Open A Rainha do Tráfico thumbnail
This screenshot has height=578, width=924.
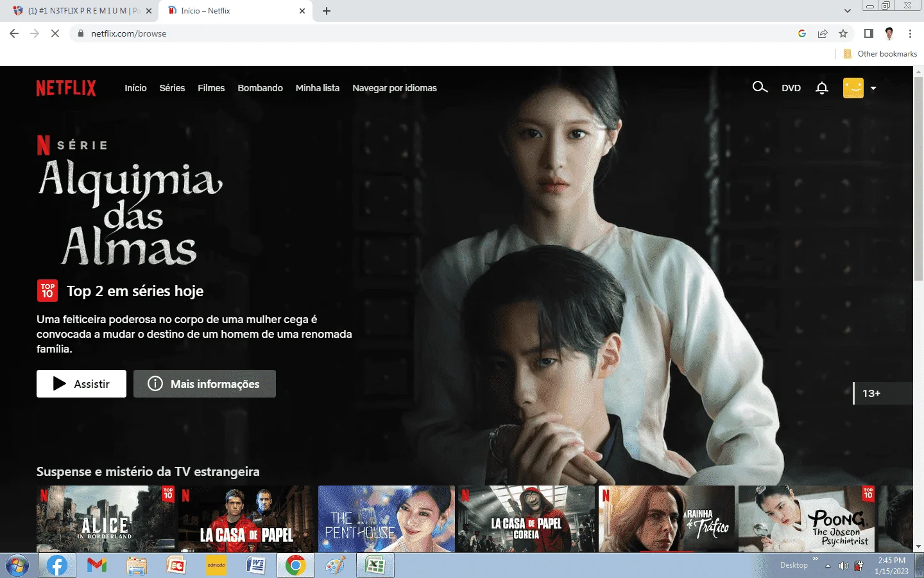pos(667,519)
